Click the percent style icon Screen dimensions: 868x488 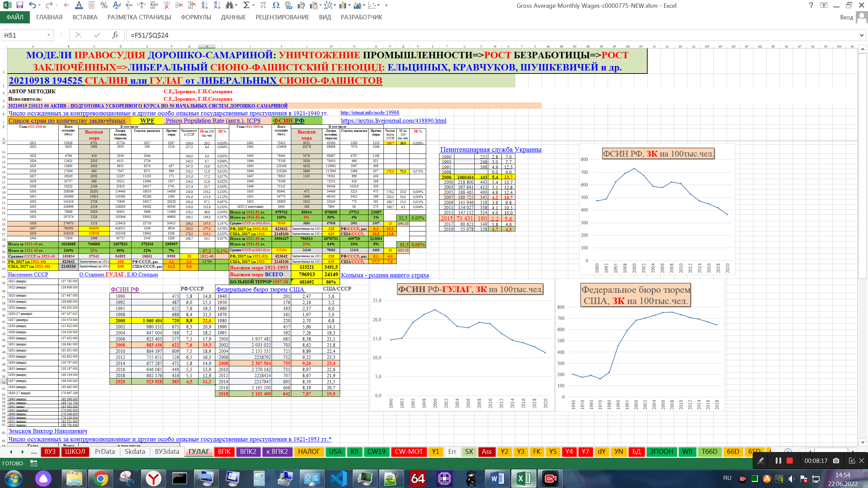point(104,5)
